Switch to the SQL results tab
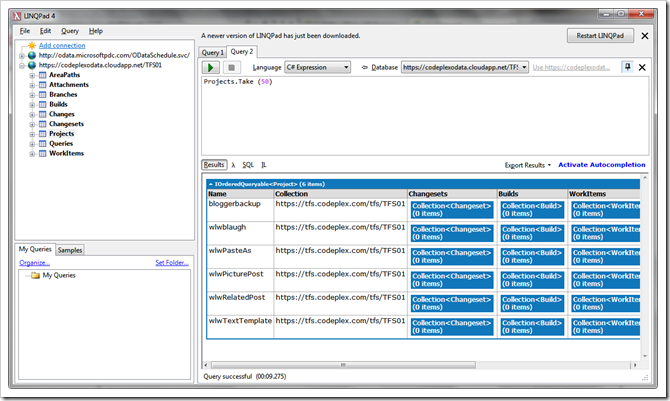This screenshot has height=401, width=670. [248, 165]
